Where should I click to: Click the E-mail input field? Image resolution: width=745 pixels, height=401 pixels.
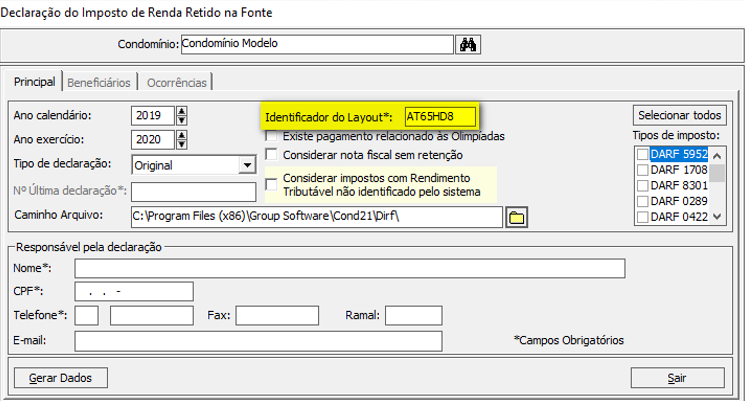(258, 341)
